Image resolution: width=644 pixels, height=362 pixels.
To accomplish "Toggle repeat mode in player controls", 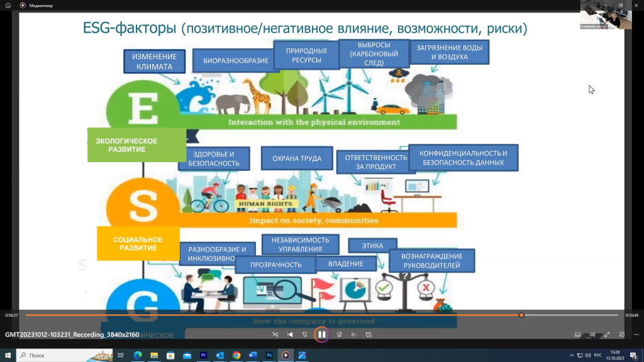I will coord(369,334).
